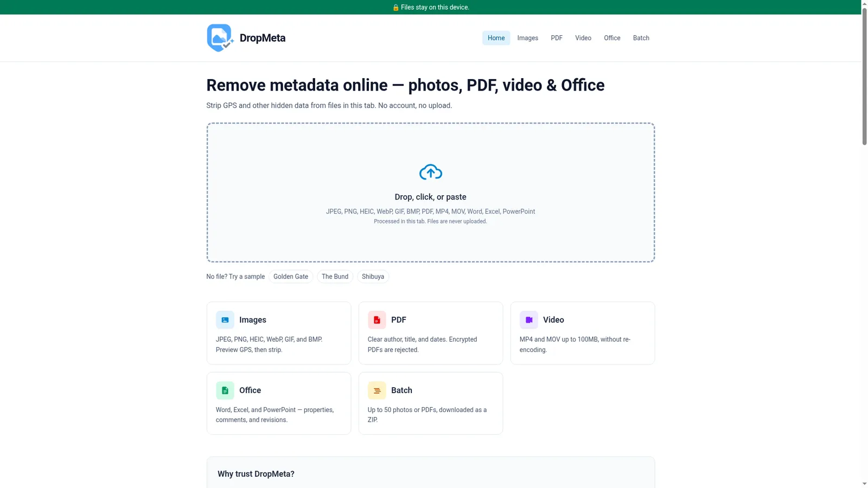Click 'Clear author, title, and dates' description
The height and width of the screenshot is (488, 868).
pyautogui.click(x=423, y=344)
